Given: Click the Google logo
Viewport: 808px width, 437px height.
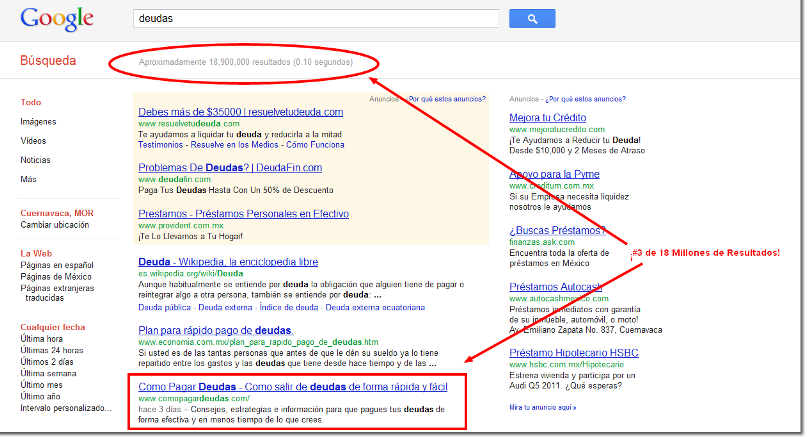Looking at the screenshot, I should pyautogui.click(x=57, y=19).
